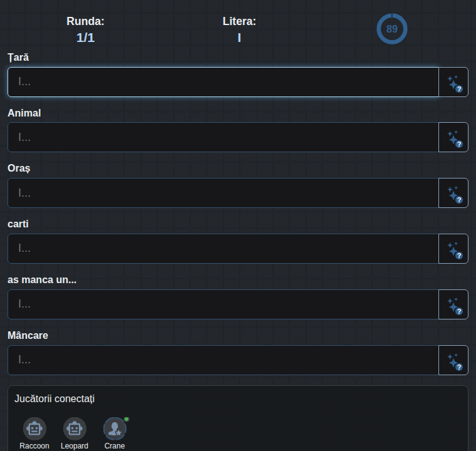The width and height of the screenshot is (476, 451).
Task: Click the AI hint icon for Mâncare
Action: coord(453,360)
